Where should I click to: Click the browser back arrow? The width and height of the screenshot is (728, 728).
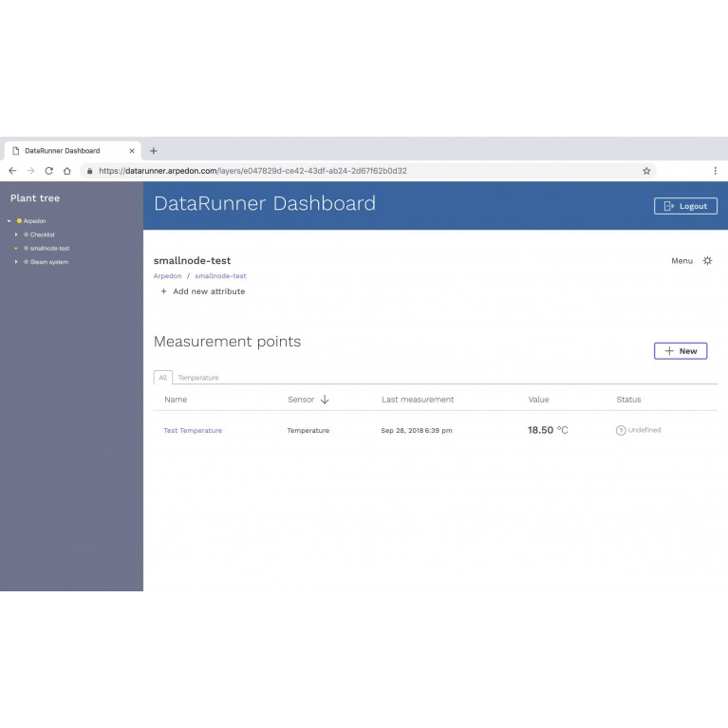pos(12,171)
